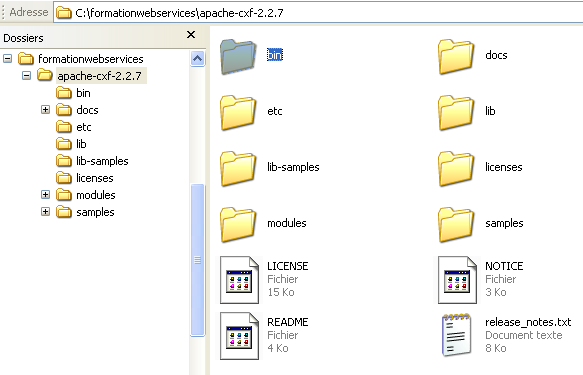Expand the modules node in folder tree
This screenshot has height=375, width=583.
pos(45,195)
